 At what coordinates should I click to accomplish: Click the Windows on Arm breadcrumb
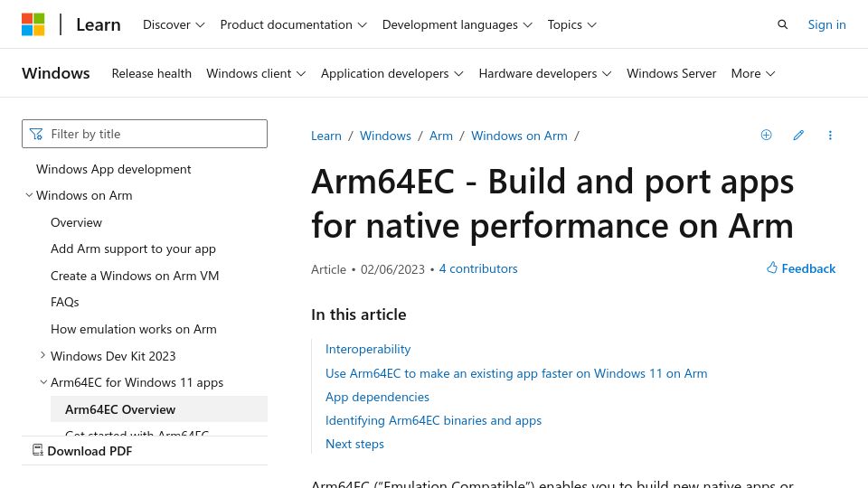(x=519, y=136)
